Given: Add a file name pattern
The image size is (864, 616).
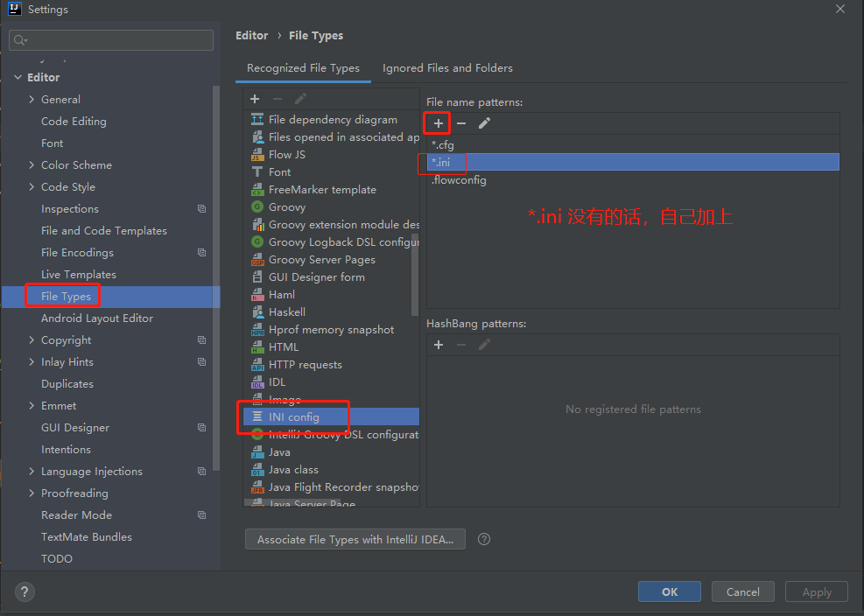Looking at the screenshot, I should (438, 123).
